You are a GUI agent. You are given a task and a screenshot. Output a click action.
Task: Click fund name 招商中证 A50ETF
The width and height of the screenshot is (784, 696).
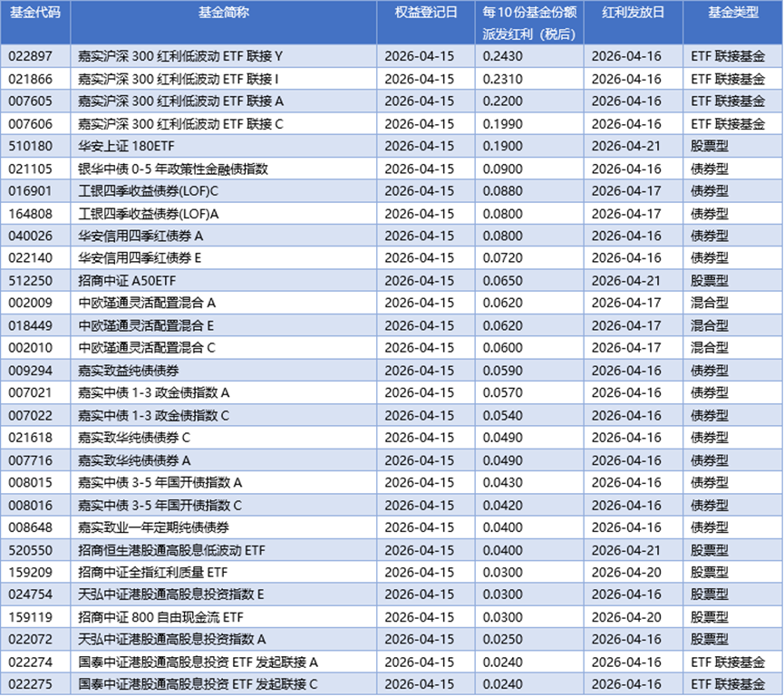(127, 281)
